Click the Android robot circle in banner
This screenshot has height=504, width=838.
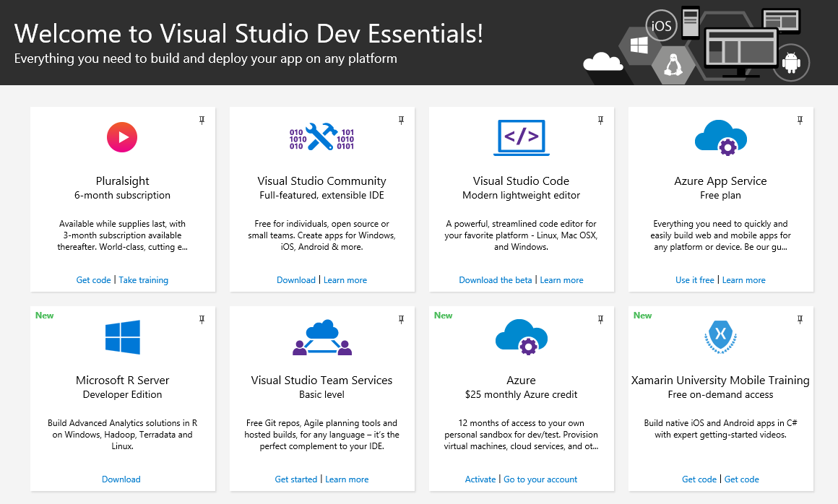[x=791, y=63]
